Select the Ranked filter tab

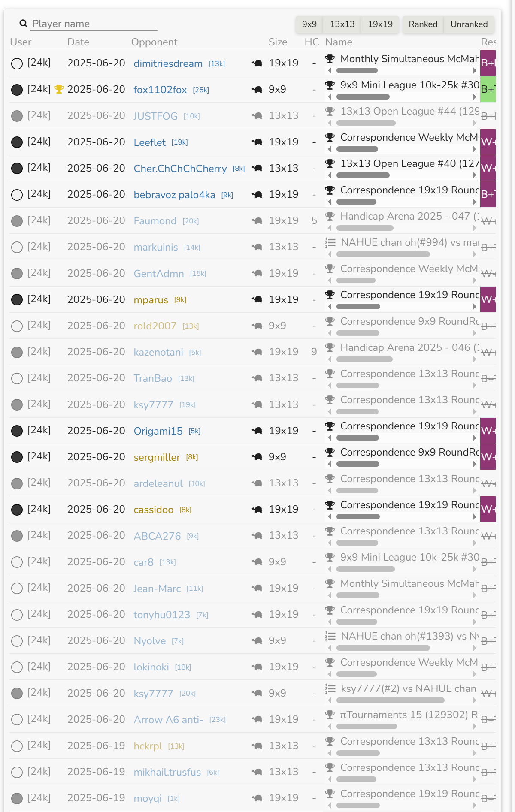click(x=423, y=24)
